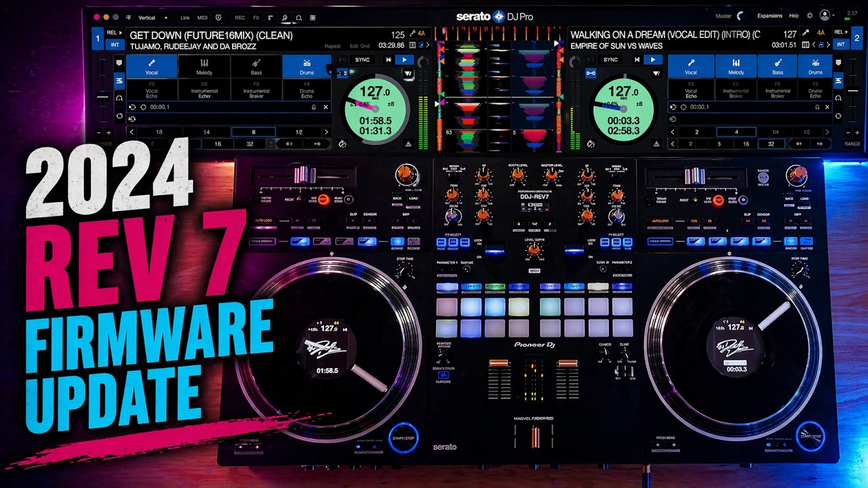The width and height of the screenshot is (868, 488).
Task: Select INT mode on deck 2
Action: click(x=840, y=45)
